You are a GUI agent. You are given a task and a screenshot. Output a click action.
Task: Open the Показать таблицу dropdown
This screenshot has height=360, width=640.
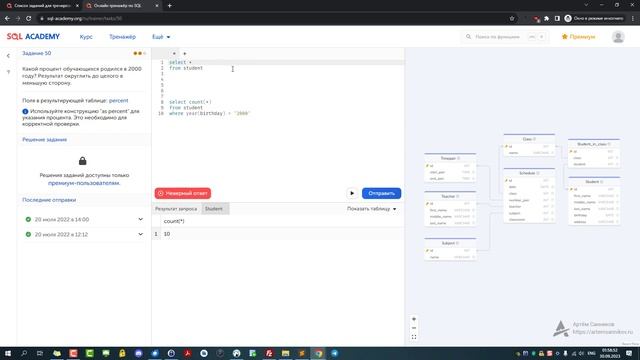371,209
